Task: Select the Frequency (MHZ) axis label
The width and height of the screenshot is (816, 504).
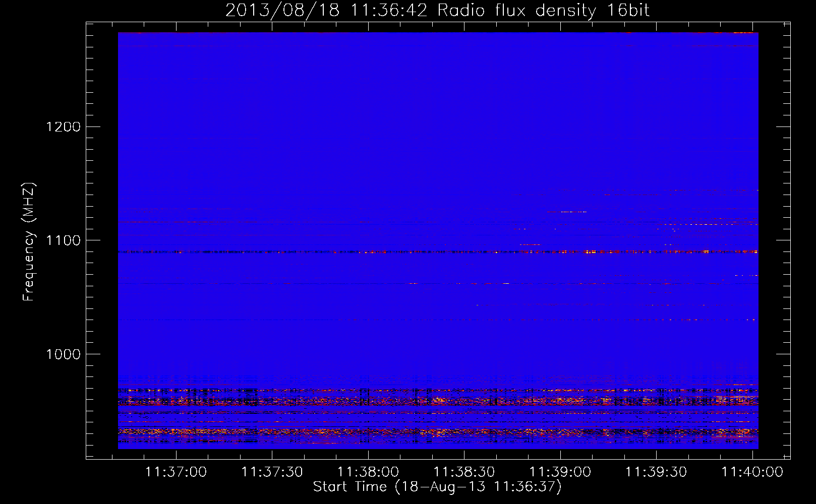Action: pyautogui.click(x=29, y=242)
